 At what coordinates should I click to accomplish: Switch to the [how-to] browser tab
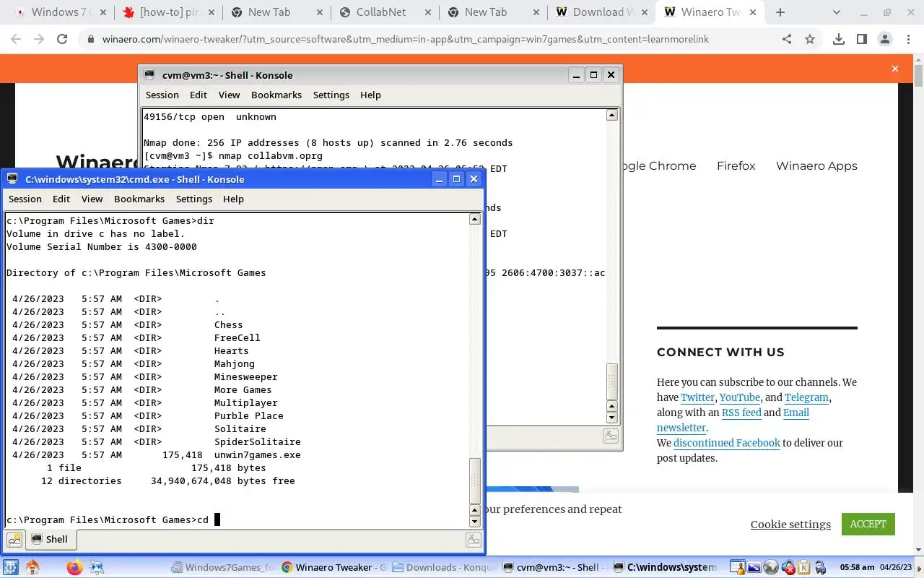[x=170, y=12]
